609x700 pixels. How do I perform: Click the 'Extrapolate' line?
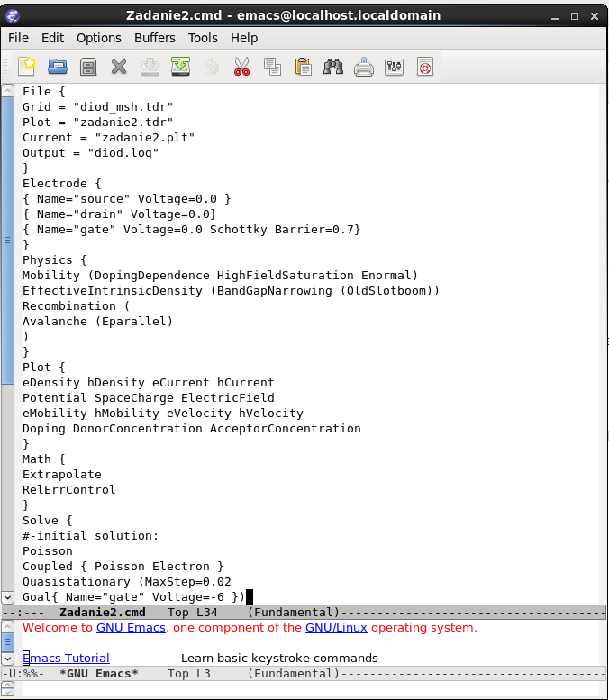point(62,475)
